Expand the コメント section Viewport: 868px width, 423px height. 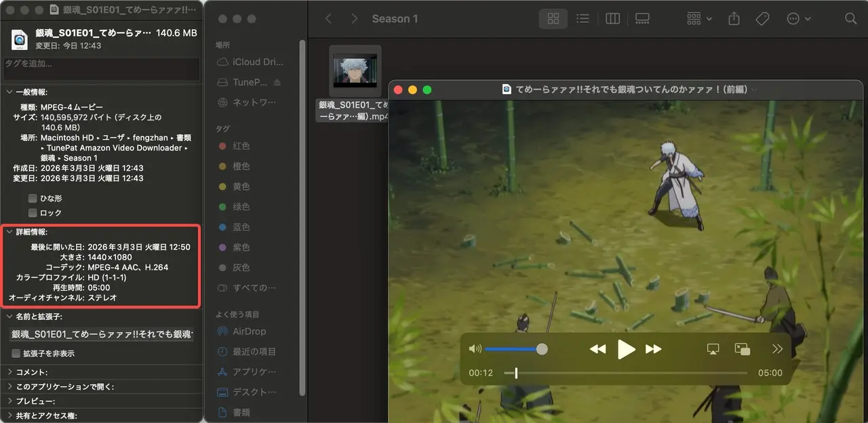pos(8,372)
